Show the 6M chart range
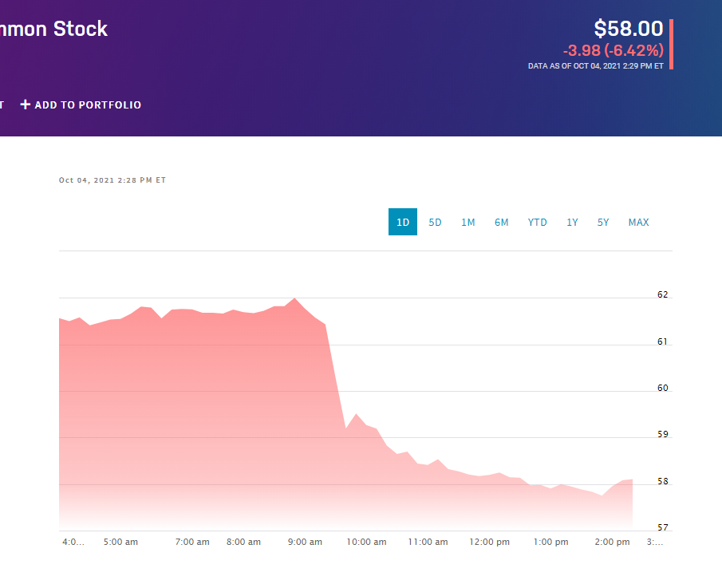 coord(501,222)
